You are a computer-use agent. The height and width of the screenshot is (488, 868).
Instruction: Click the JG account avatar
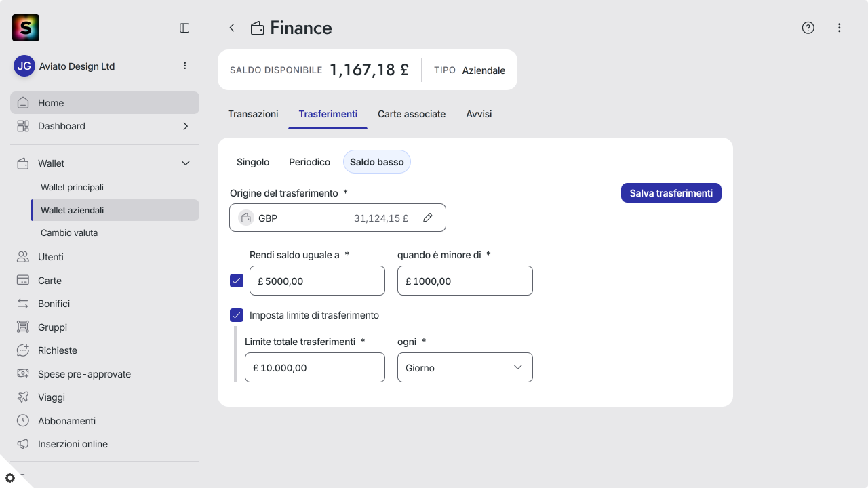pyautogui.click(x=24, y=66)
